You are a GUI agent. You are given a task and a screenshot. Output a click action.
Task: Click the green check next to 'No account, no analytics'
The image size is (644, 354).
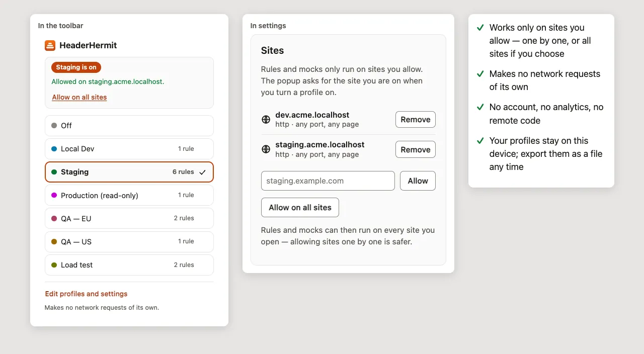tap(480, 107)
